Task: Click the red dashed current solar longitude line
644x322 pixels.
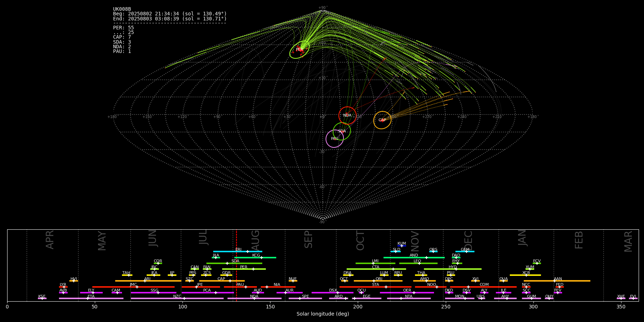Action: point(236,265)
